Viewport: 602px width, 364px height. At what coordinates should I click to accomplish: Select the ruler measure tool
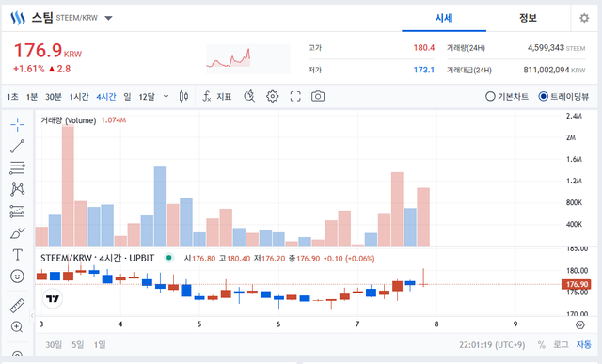coord(17,306)
